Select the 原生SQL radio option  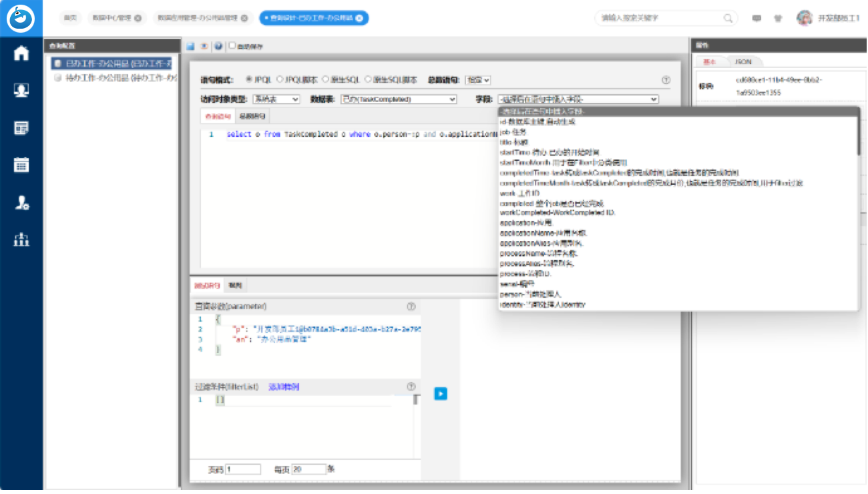point(326,79)
